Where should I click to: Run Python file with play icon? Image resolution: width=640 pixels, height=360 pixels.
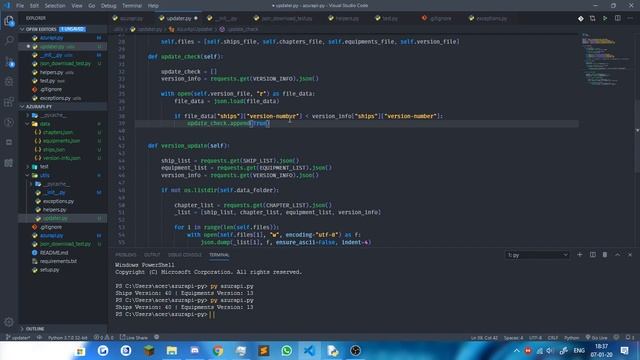coord(605,18)
